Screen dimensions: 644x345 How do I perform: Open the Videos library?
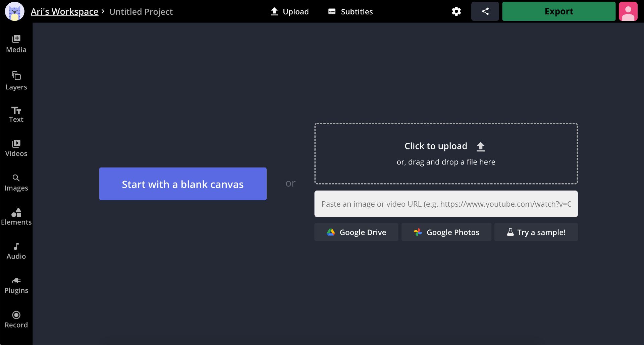coord(16,148)
